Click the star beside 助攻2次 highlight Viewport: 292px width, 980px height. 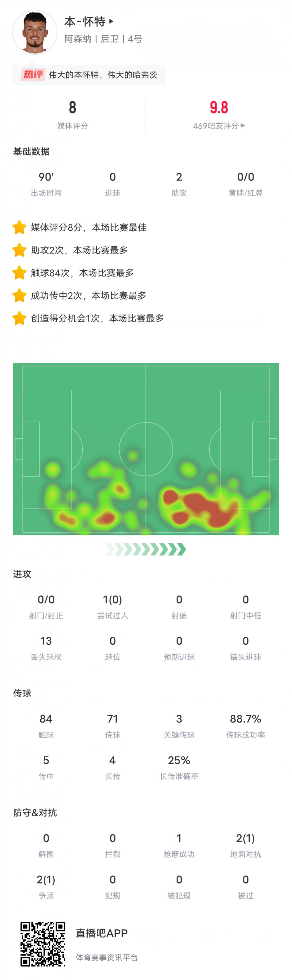point(19,250)
